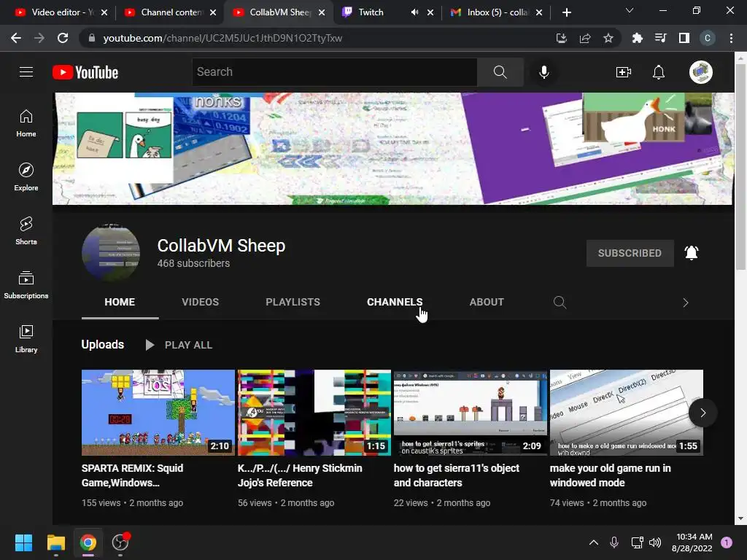
Task: Click PLAY ALL for uploads
Action: (179, 345)
